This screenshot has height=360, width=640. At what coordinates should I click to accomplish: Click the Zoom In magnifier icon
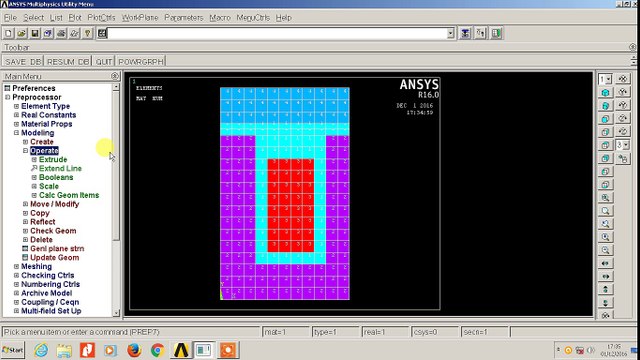point(606,237)
